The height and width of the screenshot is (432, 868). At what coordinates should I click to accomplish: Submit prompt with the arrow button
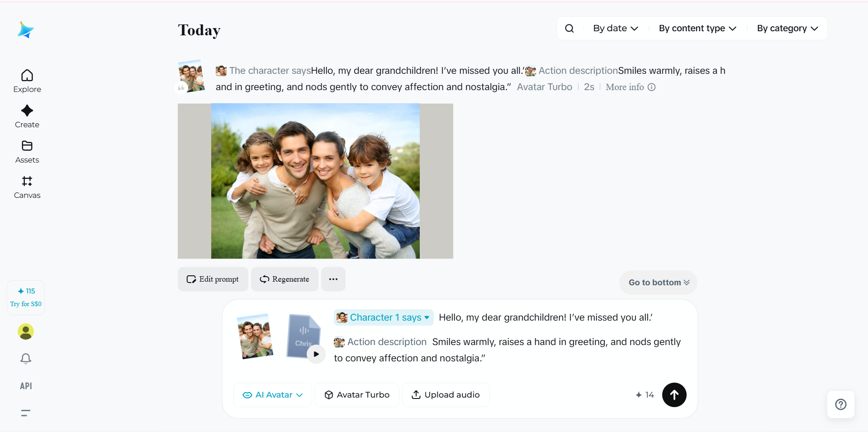click(x=674, y=395)
